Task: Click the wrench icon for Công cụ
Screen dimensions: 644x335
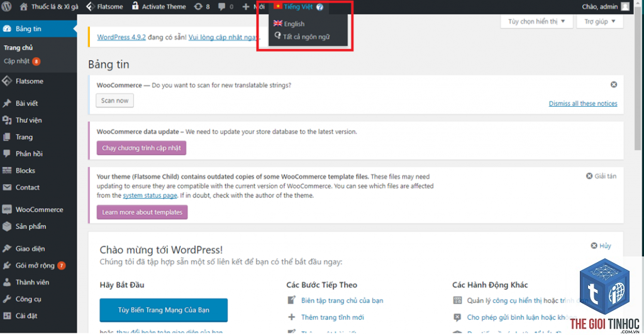Action: 7,299
